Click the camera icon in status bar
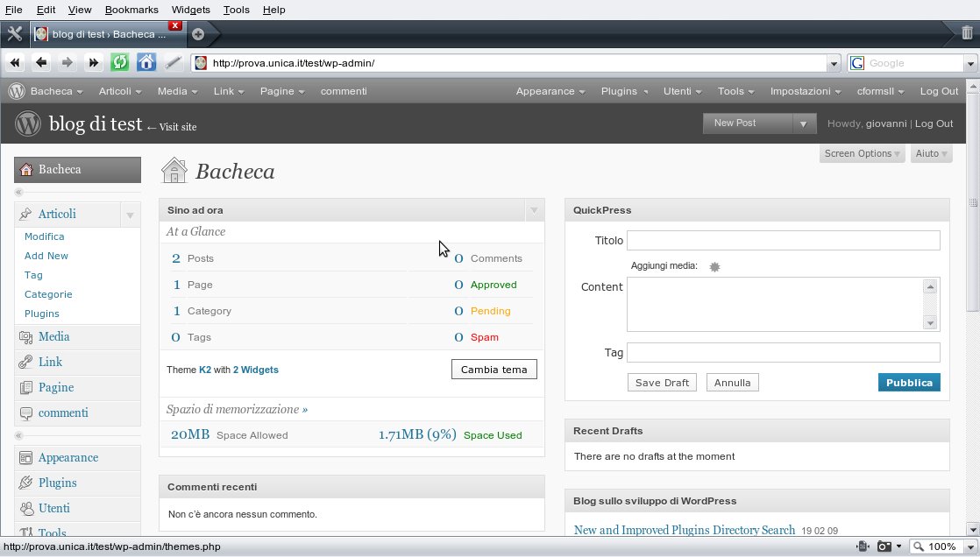The height and width of the screenshot is (557, 980). 884,546
